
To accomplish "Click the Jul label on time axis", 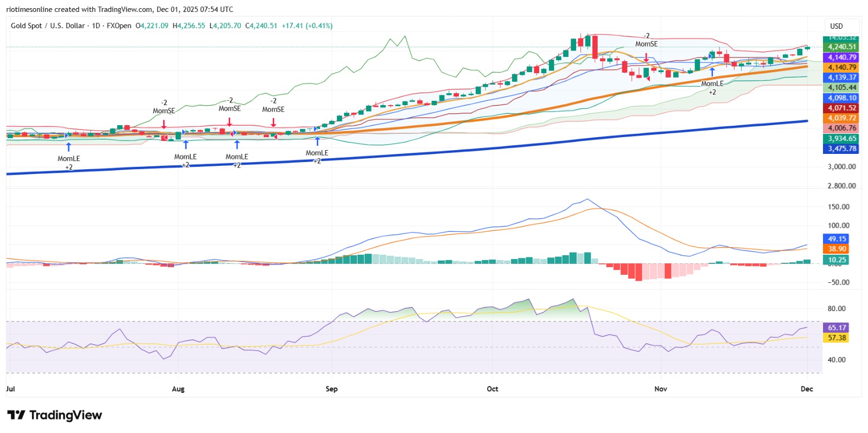I will [x=10, y=389].
